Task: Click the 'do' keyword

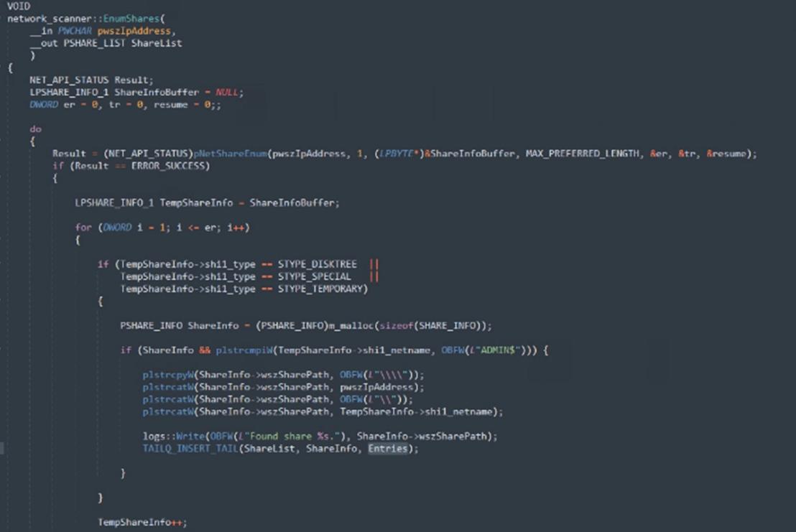Action: pyautogui.click(x=35, y=129)
